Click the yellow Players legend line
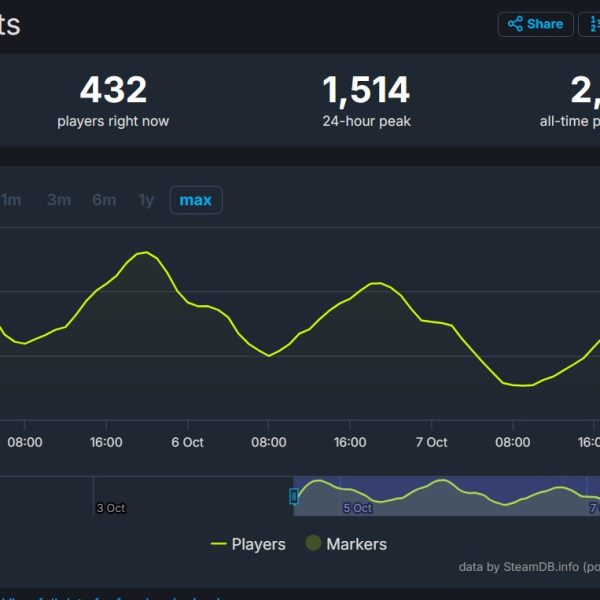Image resolution: width=600 pixels, height=600 pixels. pos(219,544)
